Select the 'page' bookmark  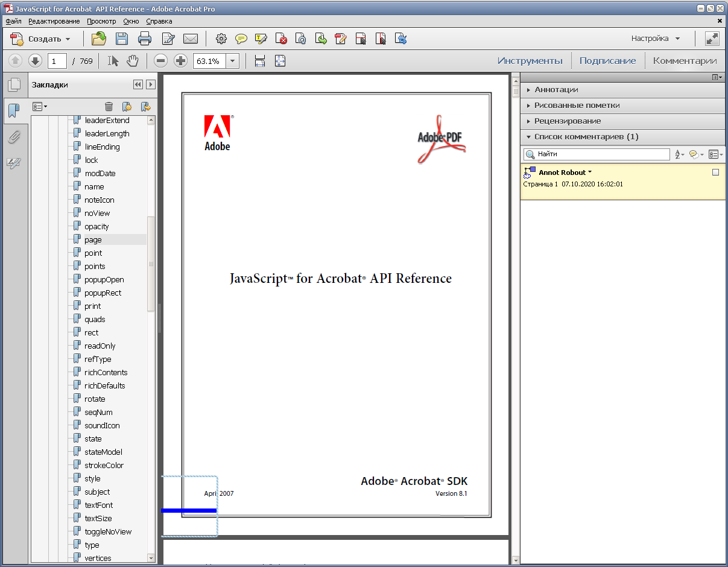[x=93, y=240]
